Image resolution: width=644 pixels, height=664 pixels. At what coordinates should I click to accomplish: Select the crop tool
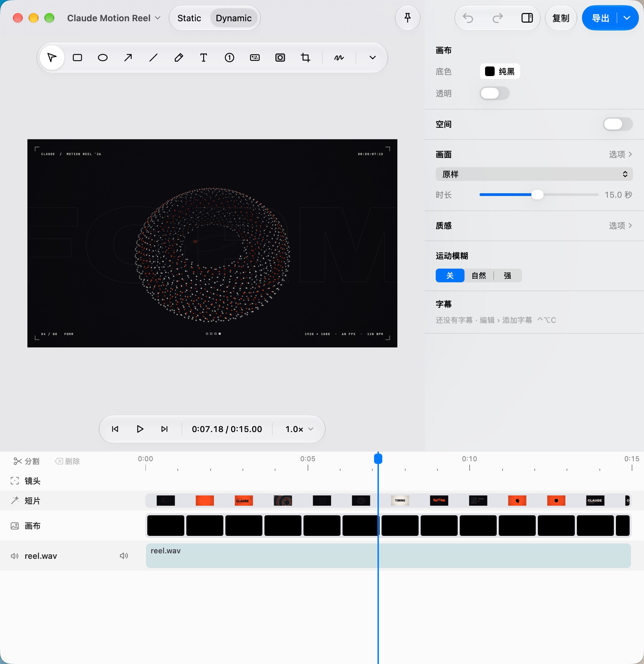[306, 58]
